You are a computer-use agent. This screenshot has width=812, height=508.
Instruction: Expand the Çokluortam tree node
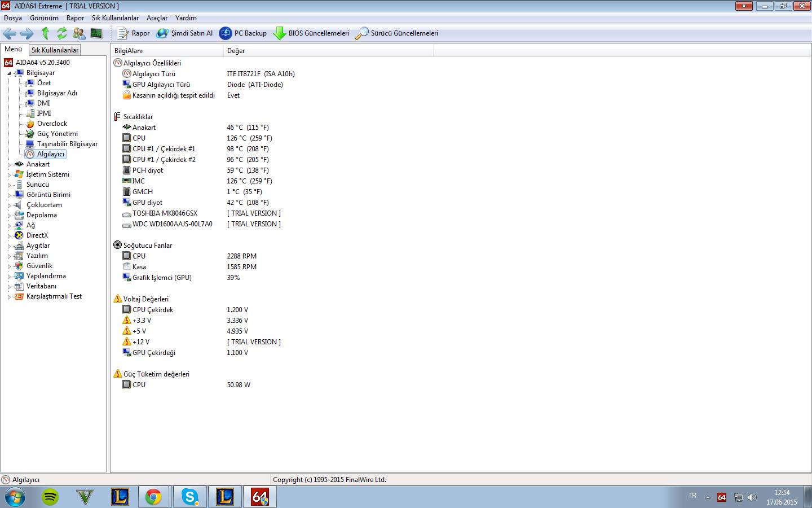9,205
